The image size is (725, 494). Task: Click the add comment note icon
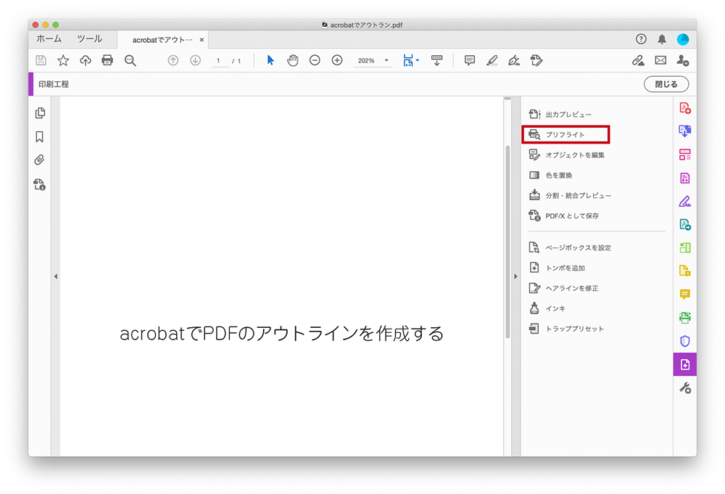pos(469,61)
